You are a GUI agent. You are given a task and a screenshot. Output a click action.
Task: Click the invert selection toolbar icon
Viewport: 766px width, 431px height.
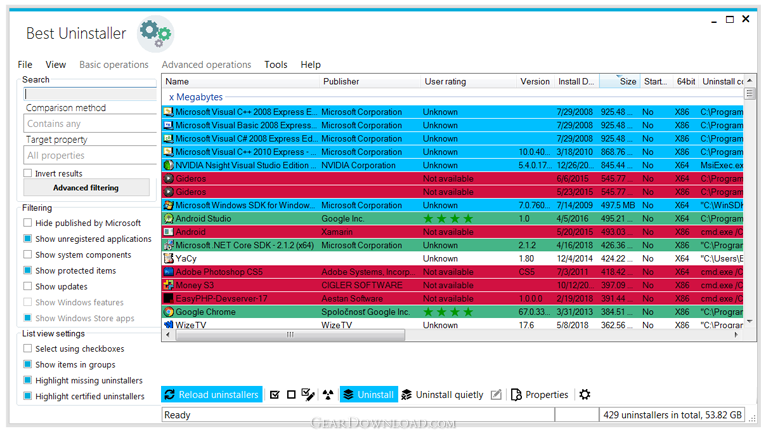tap(308, 394)
